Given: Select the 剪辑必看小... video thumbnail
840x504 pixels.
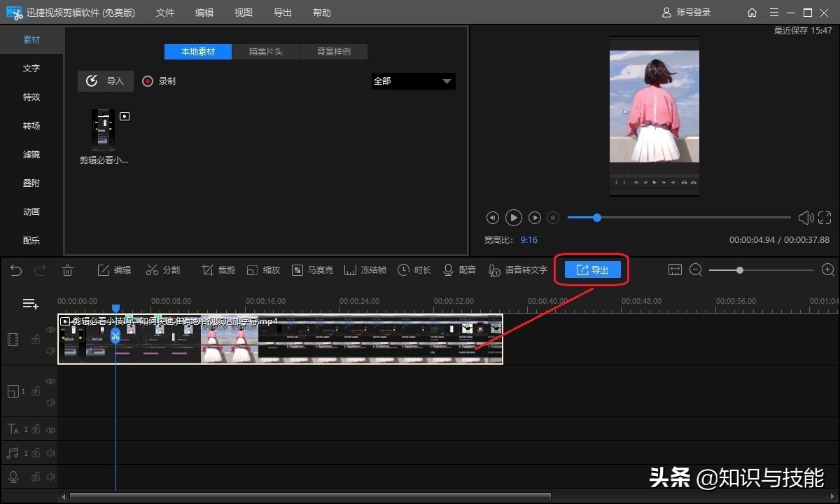Looking at the screenshot, I should pyautogui.click(x=103, y=129).
